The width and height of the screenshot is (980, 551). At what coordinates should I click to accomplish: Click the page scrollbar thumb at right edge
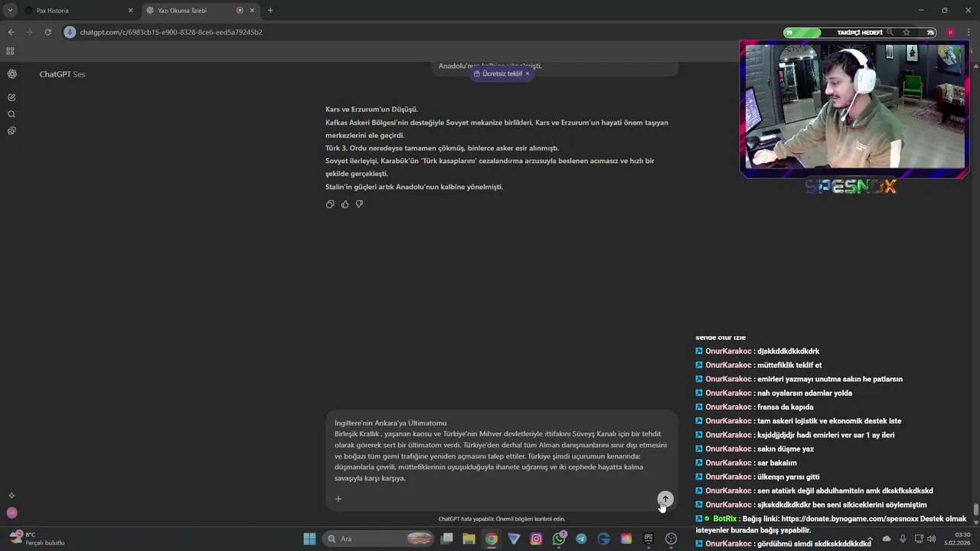[975, 510]
